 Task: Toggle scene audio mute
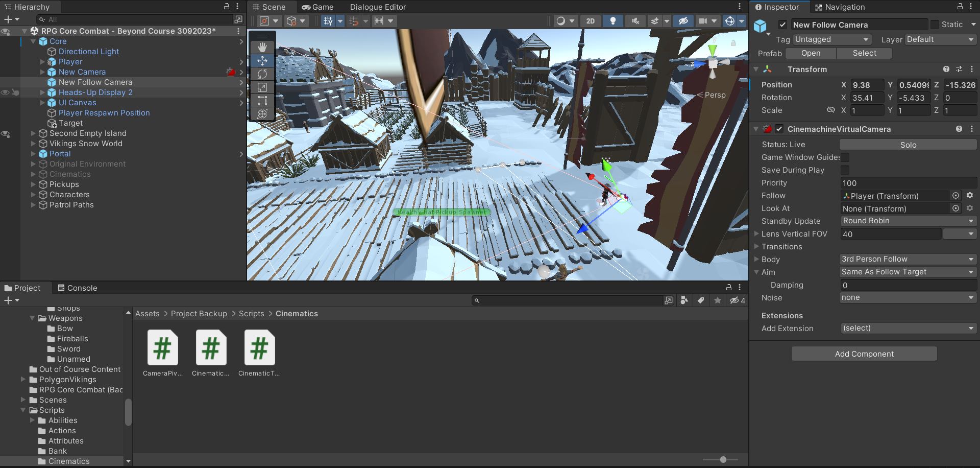tap(635, 21)
